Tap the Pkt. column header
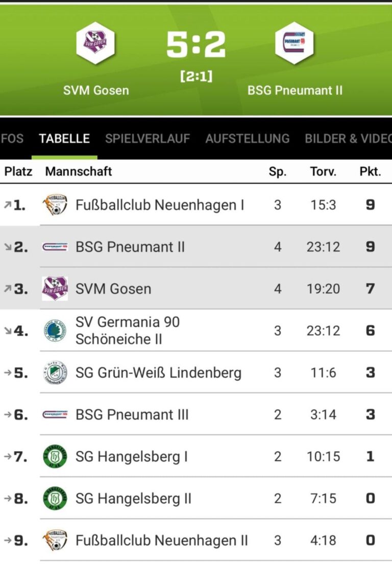This screenshot has height=564, width=392. coord(370,171)
